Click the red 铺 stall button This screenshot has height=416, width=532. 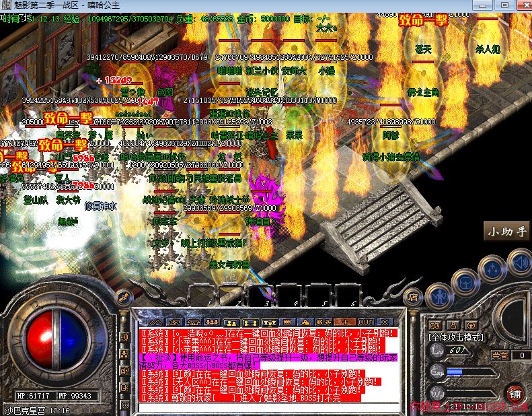(515, 394)
